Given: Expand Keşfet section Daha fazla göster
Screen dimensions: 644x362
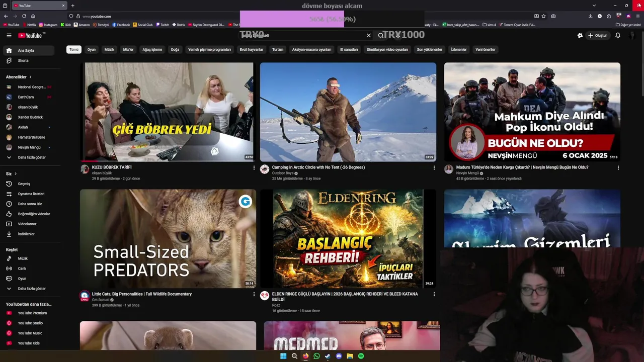Looking at the screenshot, I should [x=29, y=289].
